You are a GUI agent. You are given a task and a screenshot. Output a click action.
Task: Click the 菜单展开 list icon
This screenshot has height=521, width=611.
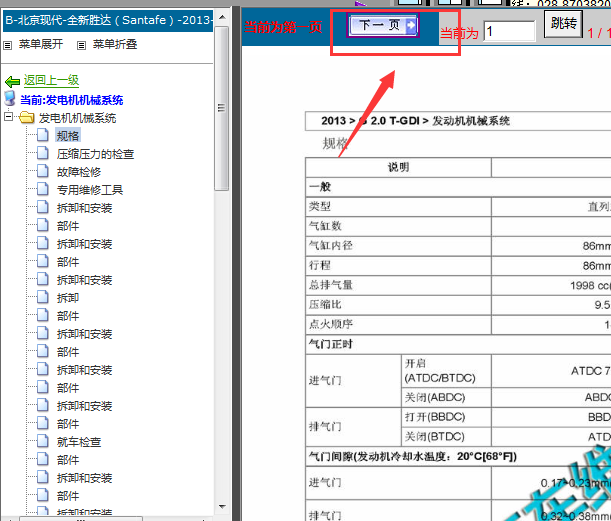[7, 46]
